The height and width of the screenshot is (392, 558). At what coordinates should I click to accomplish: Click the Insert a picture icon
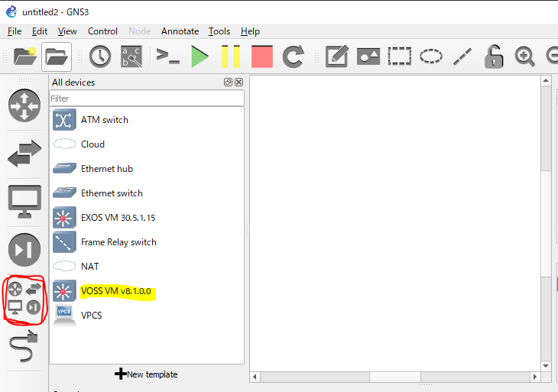[x=368, y=57]
